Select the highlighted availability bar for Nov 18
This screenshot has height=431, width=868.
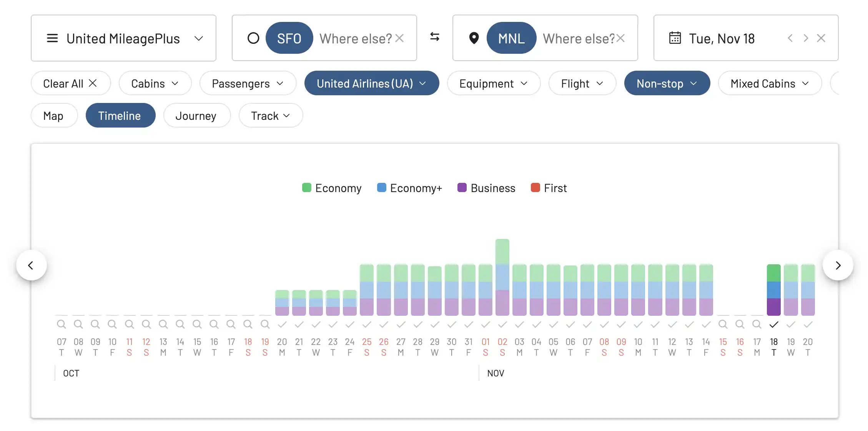point(774,290)
